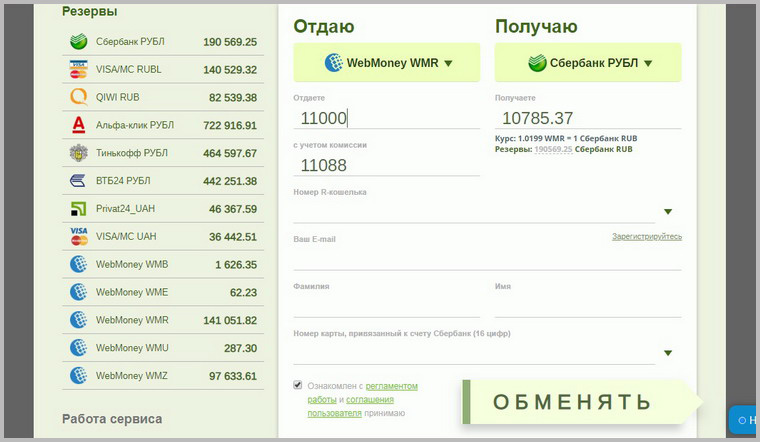The height and width of the screenshot is (442, 760).
Task: Toggle the Ознакомлен с регламентом checkbox
Action: (298, 385)
